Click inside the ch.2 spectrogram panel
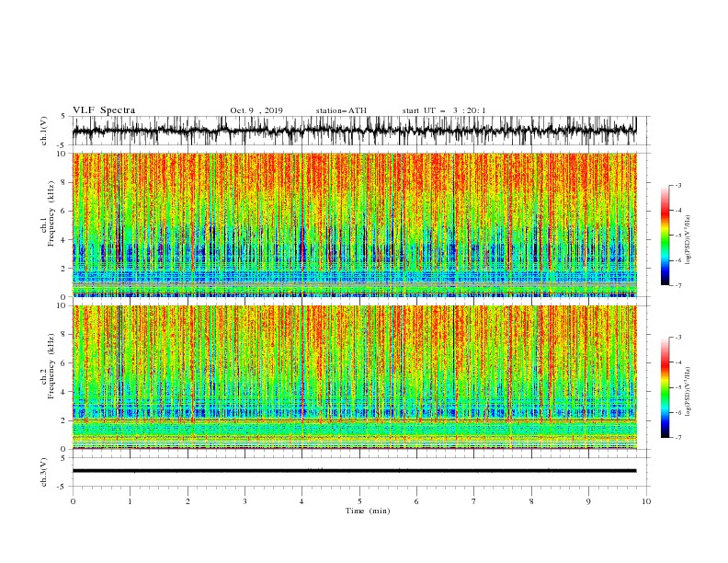The width and height of the screenshot is (728, 563). (x=354, y=377)
